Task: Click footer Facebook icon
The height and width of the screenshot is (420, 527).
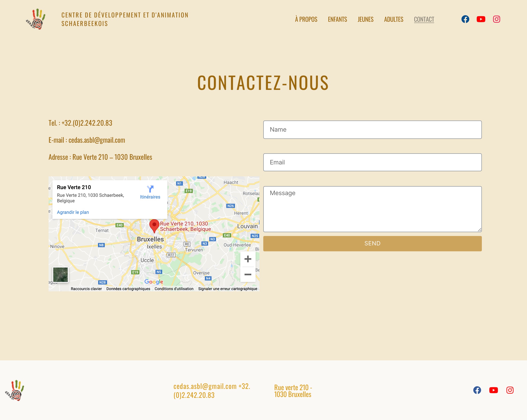Action: tap(477, 390)
